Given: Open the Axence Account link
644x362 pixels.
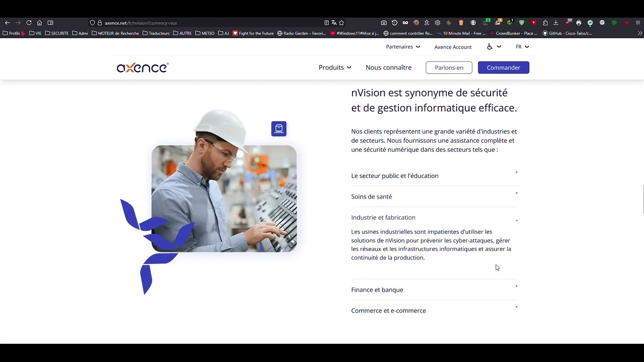Looking at the screenshot, I should coord(453,47).
